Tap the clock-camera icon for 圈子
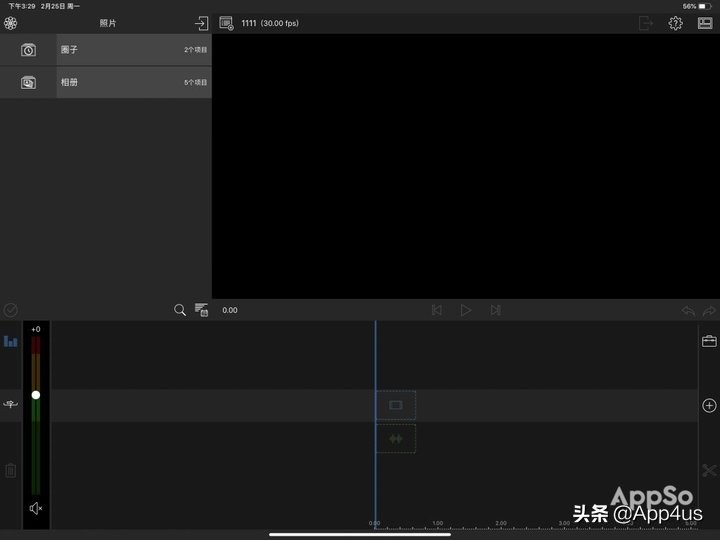The image size is (720, 540). 28,50
